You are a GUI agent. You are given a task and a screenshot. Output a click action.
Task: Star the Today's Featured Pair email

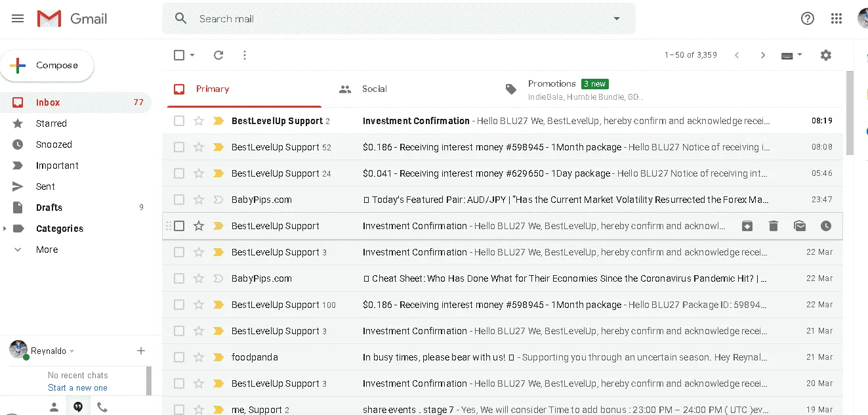tap(199, 200)
